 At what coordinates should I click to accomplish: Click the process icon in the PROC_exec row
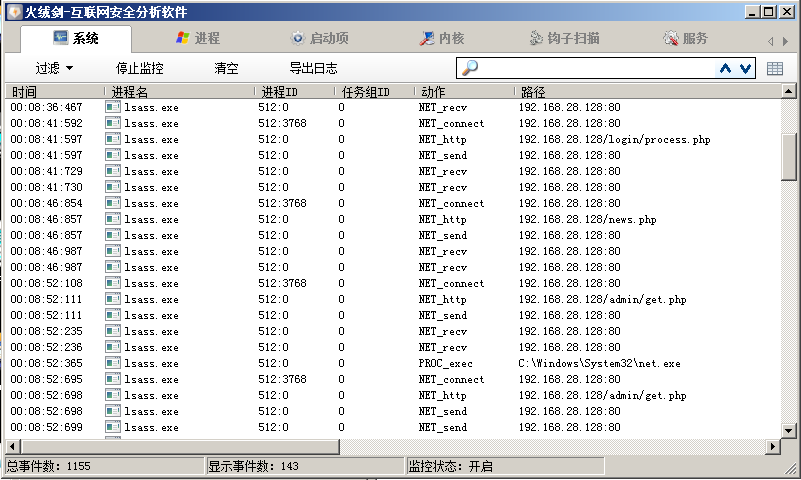113,363
